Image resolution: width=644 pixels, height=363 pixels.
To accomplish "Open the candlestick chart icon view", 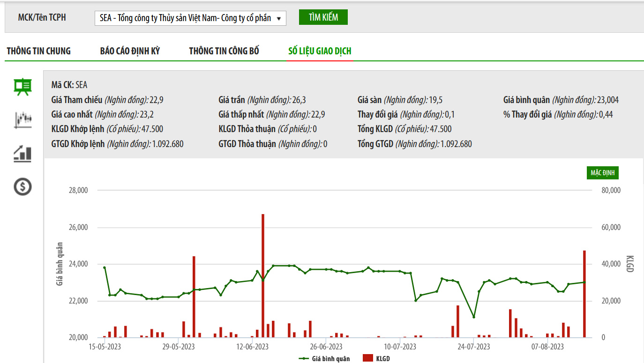I will point(22,120).
